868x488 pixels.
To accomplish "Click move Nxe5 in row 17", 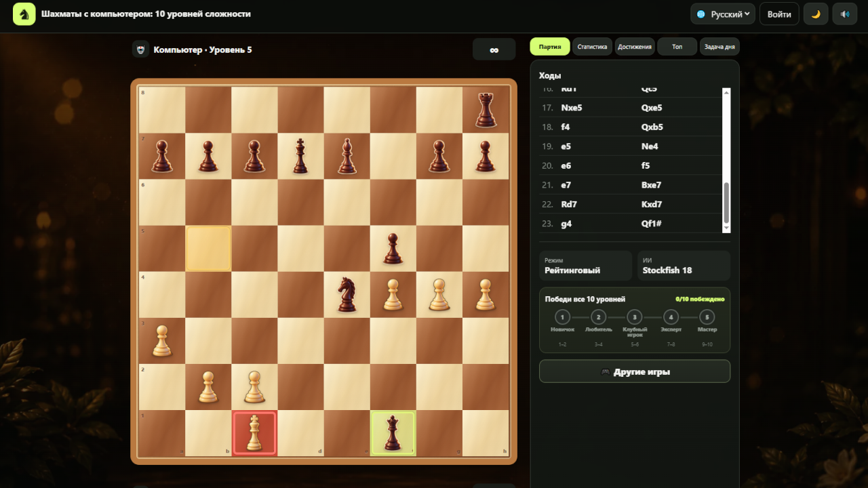I will [x=572, y=108].
